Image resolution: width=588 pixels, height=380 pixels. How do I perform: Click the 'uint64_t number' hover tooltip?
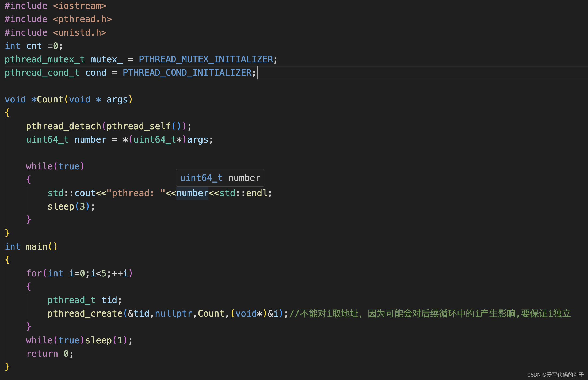[x=220, y=178]
